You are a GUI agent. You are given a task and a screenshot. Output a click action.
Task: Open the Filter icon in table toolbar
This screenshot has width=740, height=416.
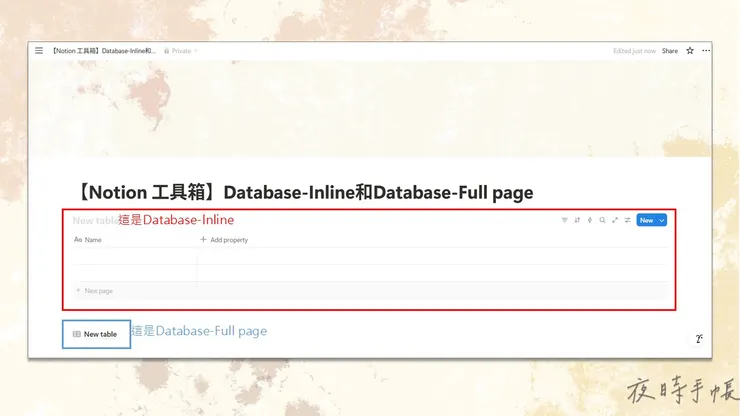point(564,220)
